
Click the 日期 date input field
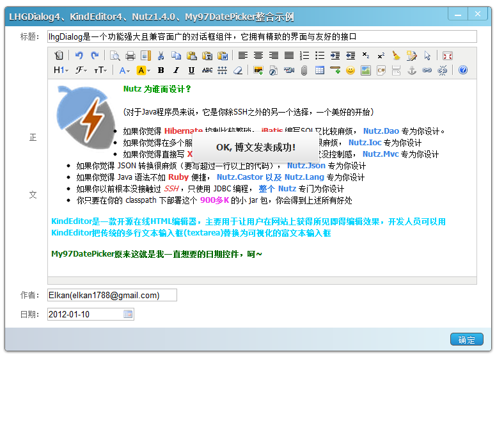pos(91,314)
